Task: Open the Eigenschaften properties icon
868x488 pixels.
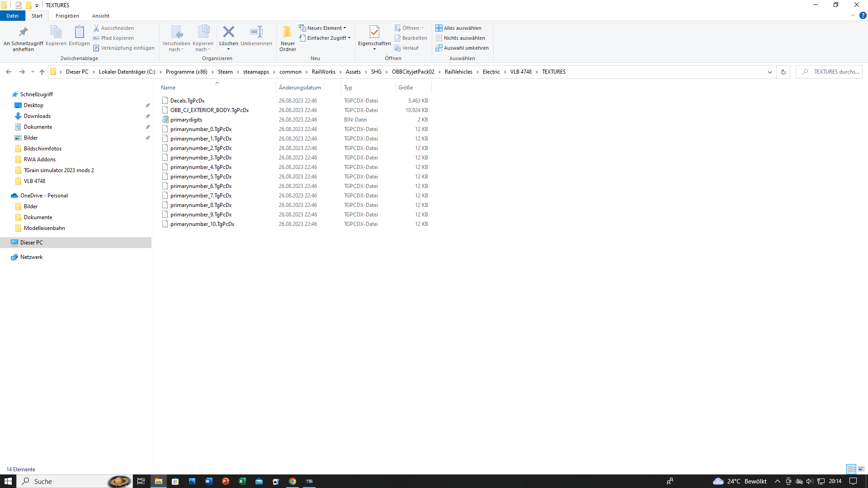Action: click(374, 32)
